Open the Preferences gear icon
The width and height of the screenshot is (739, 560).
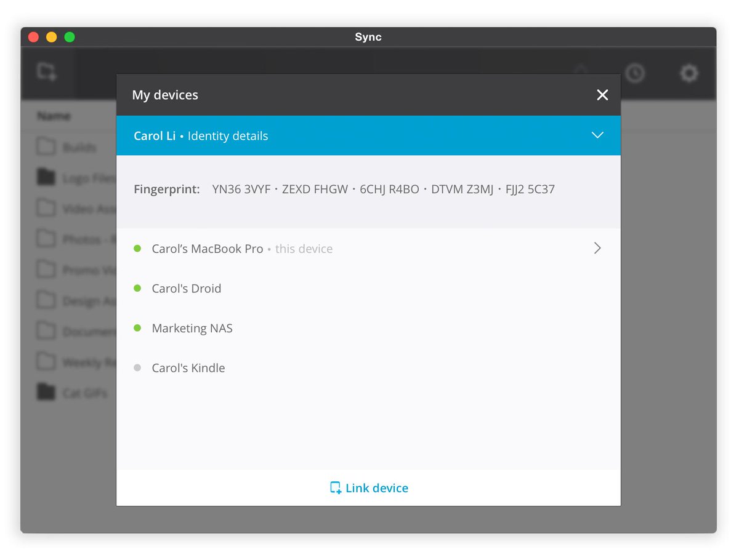[689, 73]
